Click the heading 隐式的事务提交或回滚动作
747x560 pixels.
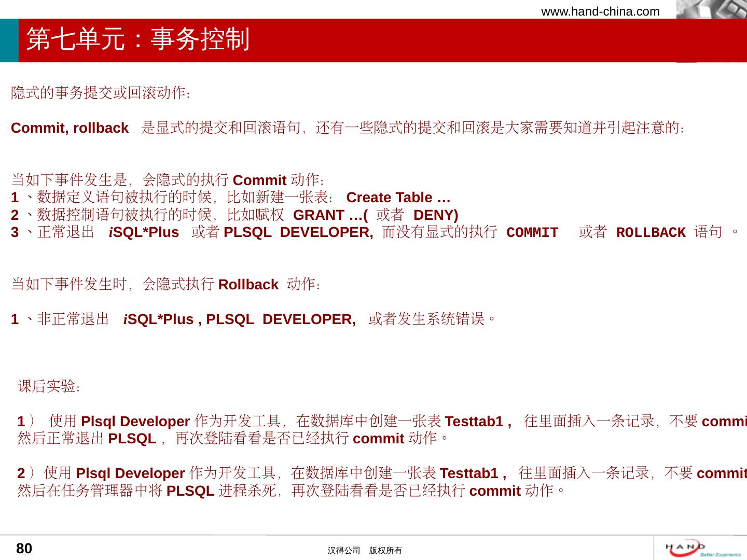point(101,93)
